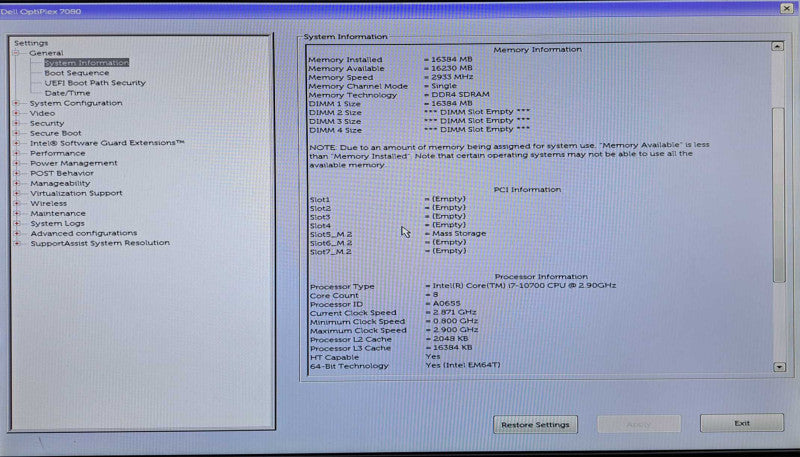This screenshot has height=457, width=800.
Task: Close the BIOS setup window
Action: coord(786,8)
